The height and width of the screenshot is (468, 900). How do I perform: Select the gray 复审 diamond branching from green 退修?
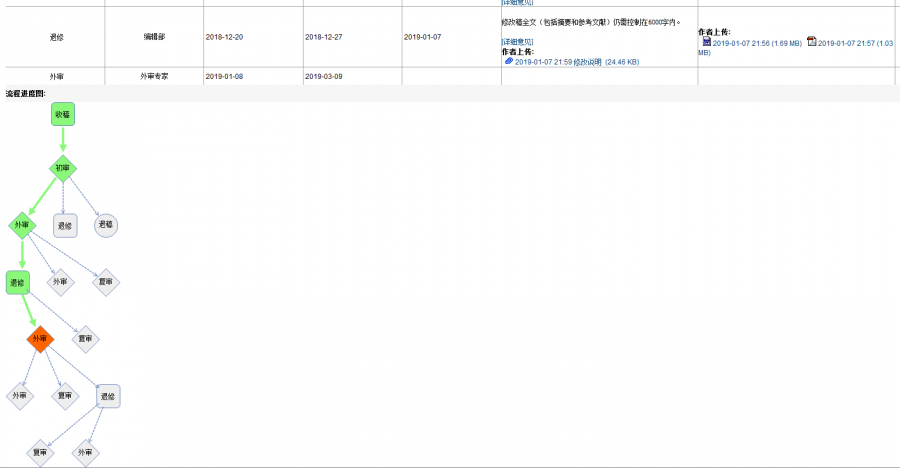(86, 339)
